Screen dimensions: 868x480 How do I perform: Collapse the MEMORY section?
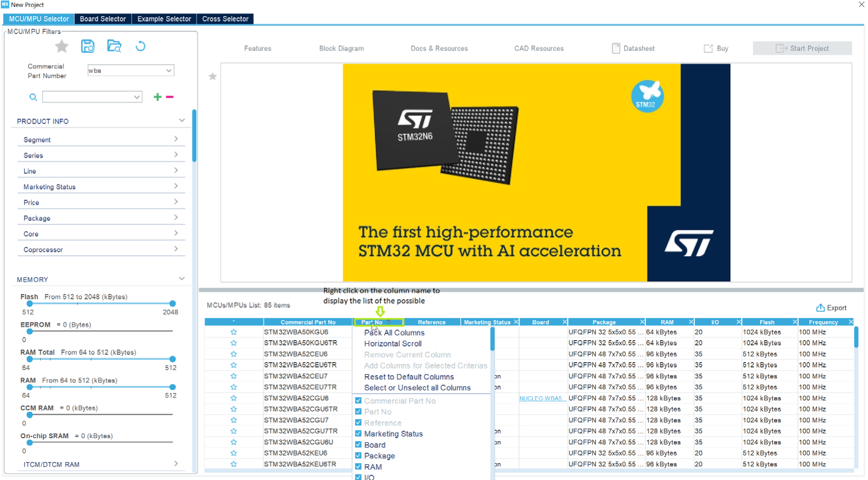182,279
